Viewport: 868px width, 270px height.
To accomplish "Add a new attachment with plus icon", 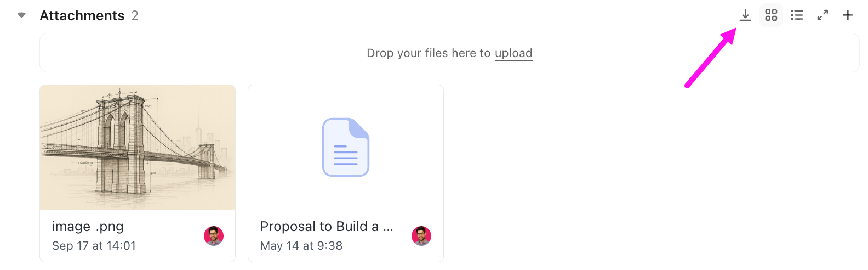I will tap(848, 15).
